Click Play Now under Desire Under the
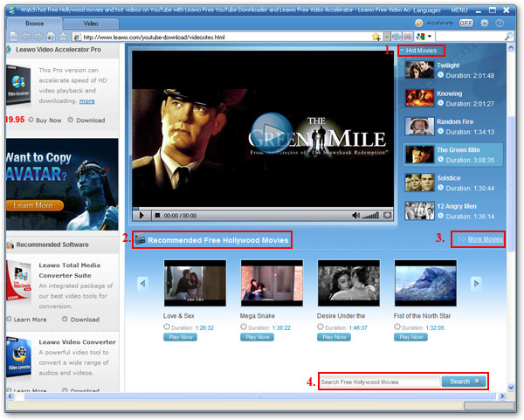The image size is (524, 420). pos(334,337)
